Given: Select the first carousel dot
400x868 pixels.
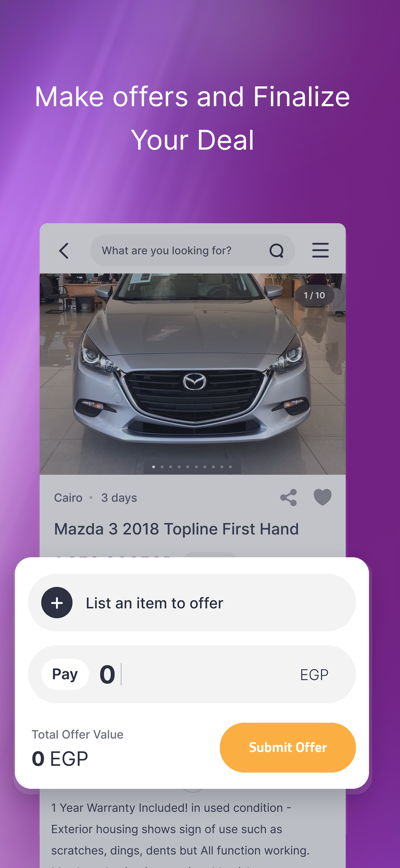Looking at the screenshot, I should click(153, 467).
